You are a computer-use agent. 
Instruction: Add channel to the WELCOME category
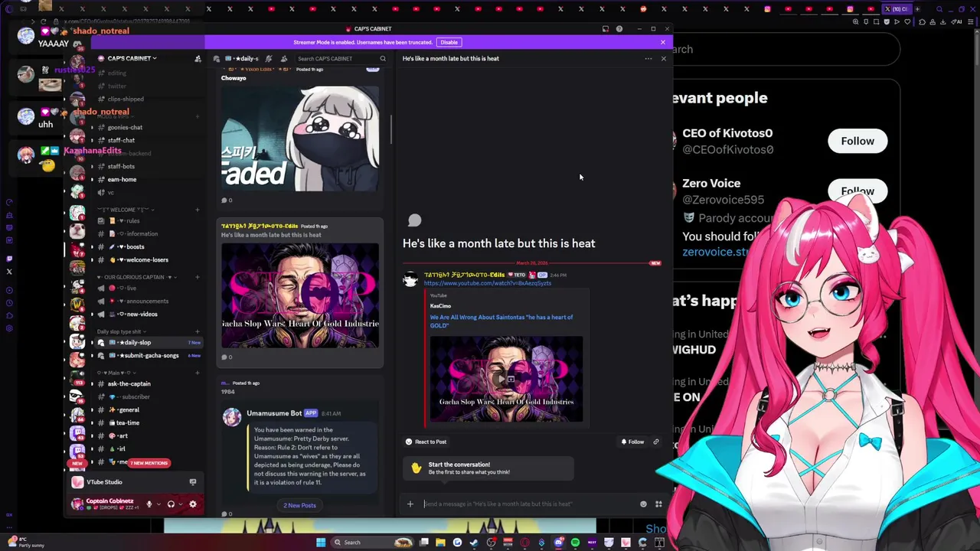(197, 209)
